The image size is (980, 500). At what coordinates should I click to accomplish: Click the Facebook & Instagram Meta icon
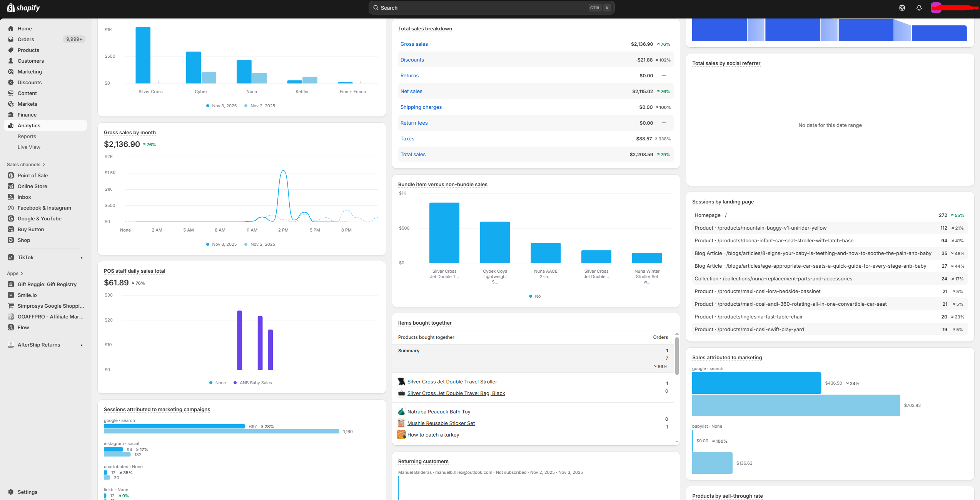tap(11, 208)
